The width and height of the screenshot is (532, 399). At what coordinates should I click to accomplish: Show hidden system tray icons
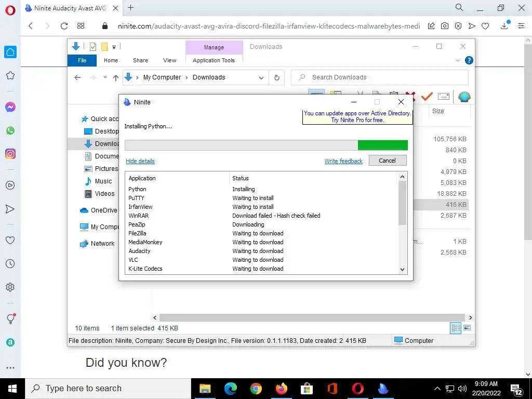click(437, 389)
